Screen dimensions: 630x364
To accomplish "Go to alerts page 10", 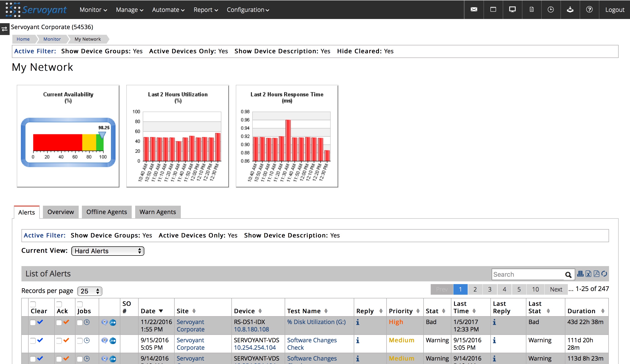I will click(x=535, y=289).
